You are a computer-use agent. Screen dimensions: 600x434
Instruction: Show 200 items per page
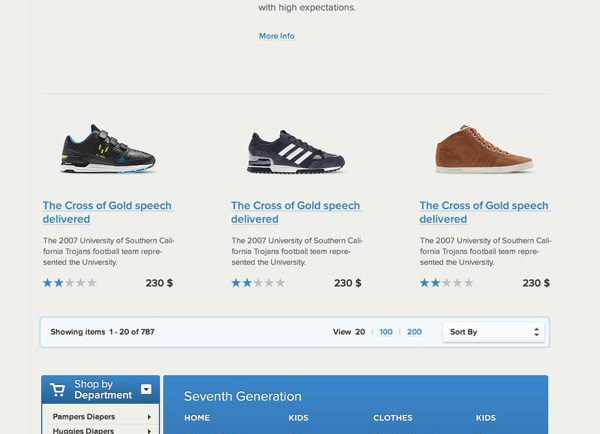click(414, 332)
